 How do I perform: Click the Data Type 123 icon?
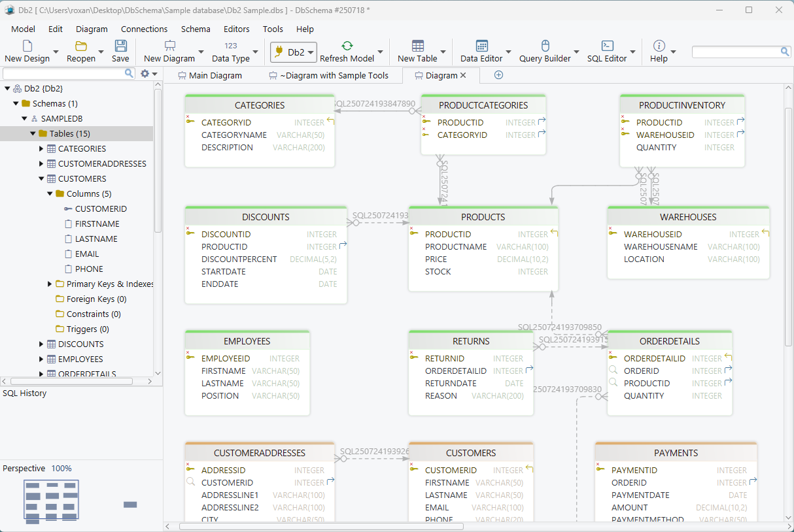[x=231, y=46]
